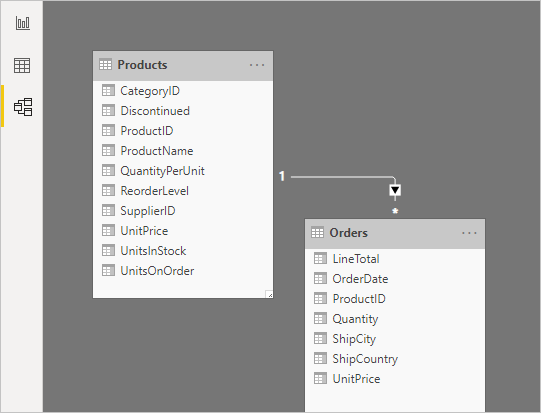Select the Products table header
The width and height of the screenshot is (541, 413).
click(x=183, y=66)
